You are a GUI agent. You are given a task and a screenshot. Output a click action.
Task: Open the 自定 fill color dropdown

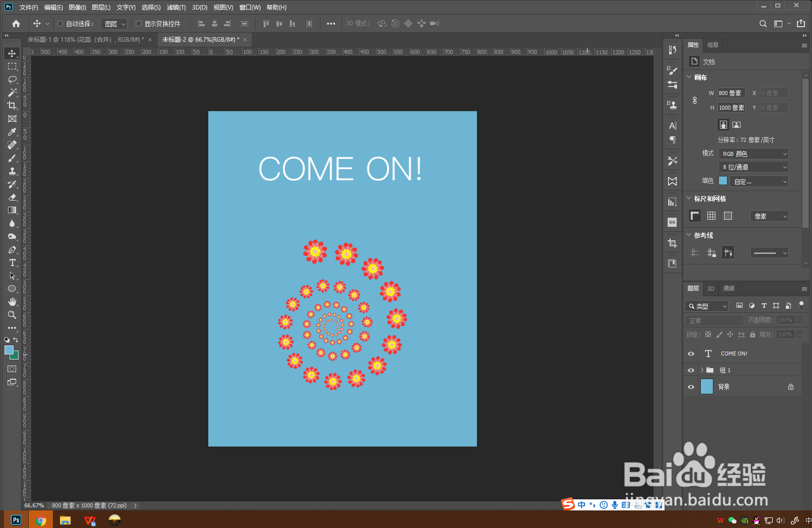[x=759, y=182]
